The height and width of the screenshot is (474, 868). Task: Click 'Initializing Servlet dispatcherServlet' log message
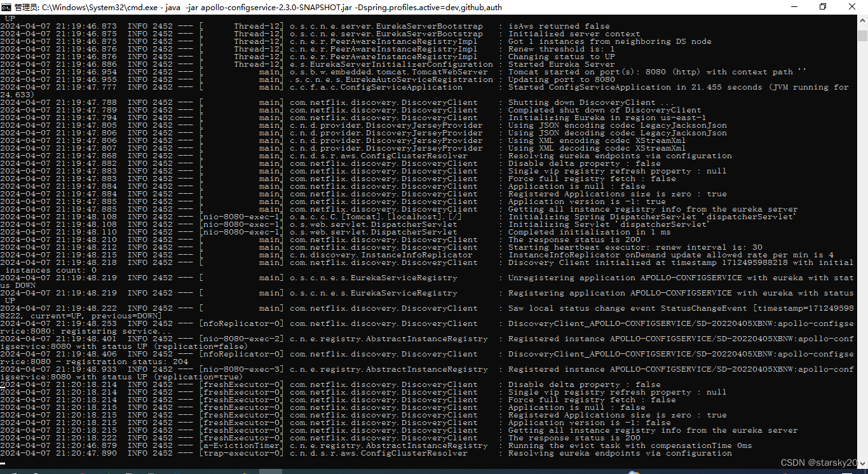click(608, 224)
